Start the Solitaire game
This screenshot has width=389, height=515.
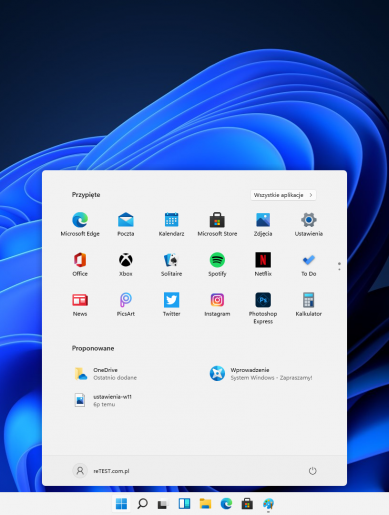(171, 264)
